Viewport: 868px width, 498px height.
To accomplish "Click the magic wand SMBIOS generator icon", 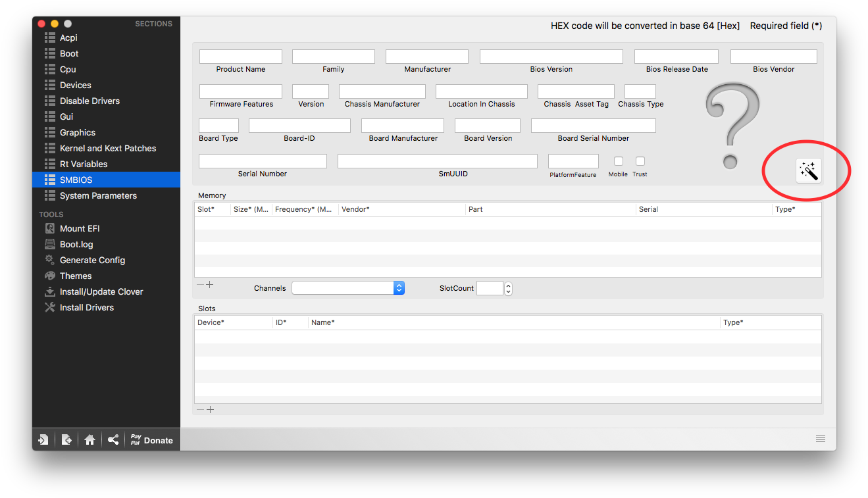I will (x=808, y=170).
